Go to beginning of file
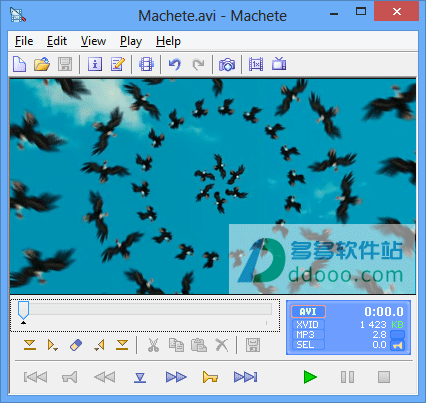426x403 pixels. [35, 377]
